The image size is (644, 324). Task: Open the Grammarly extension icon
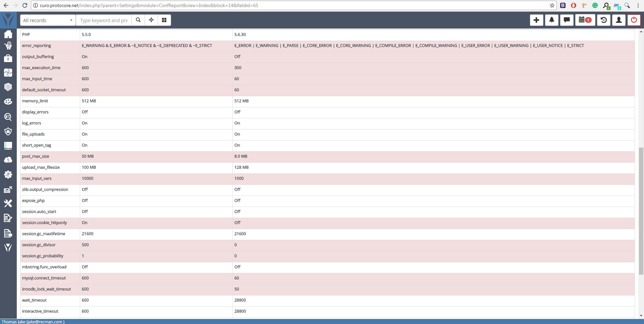pos(595,5)
